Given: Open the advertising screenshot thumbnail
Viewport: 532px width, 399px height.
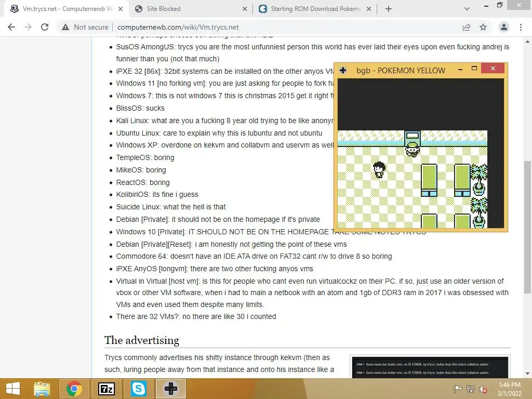Looking at the screenshot, I should coord(430,367).
